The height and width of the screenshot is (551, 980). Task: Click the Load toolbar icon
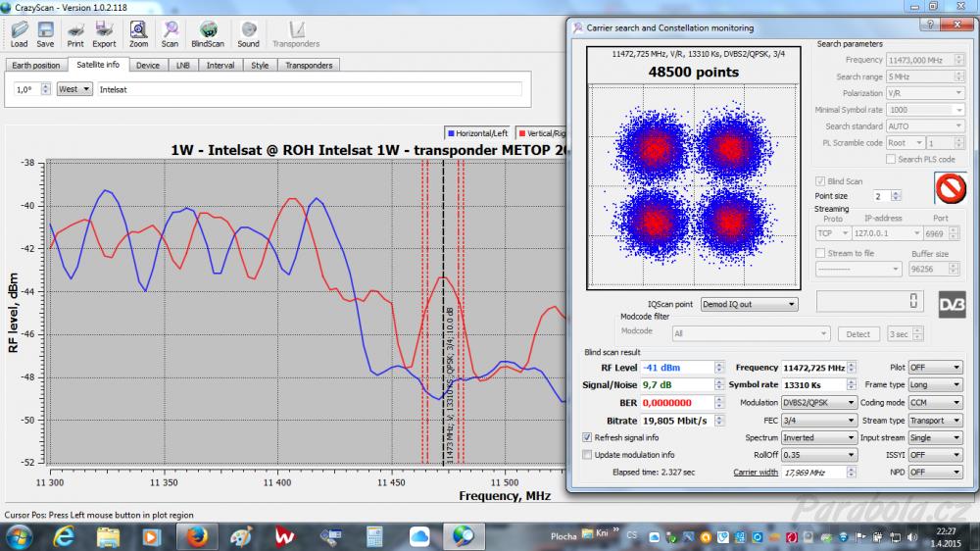[20, 33]
